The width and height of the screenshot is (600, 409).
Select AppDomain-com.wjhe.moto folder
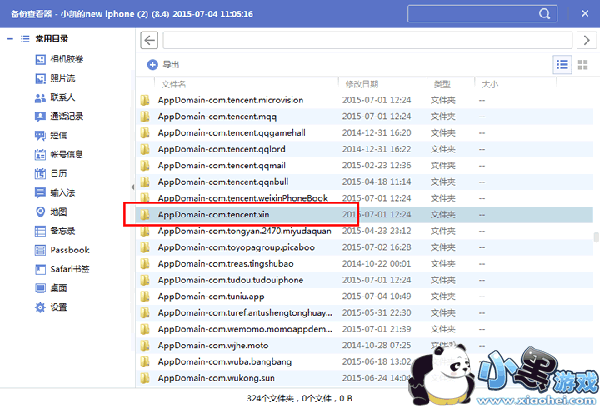click(x=364, y=345)
